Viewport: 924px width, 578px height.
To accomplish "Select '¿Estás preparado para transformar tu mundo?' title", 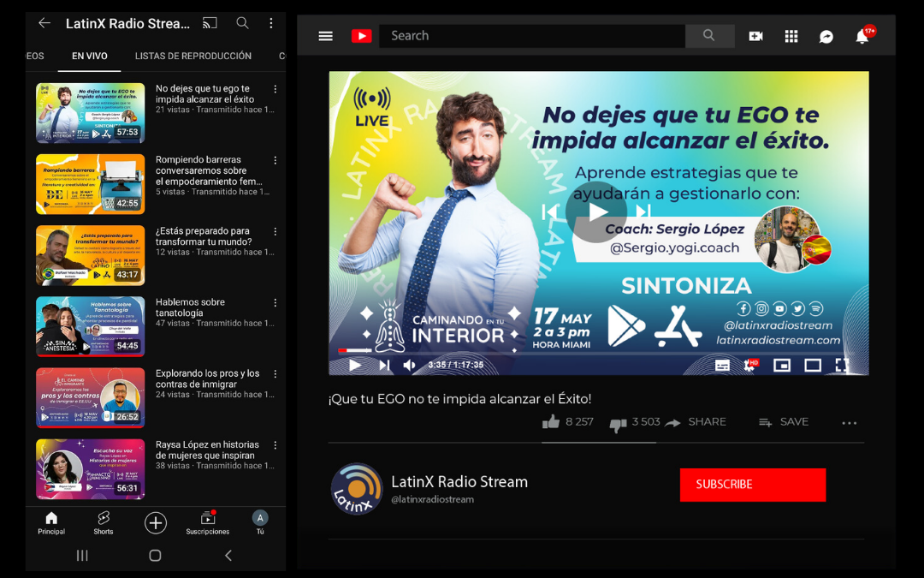I will (204, 236).
